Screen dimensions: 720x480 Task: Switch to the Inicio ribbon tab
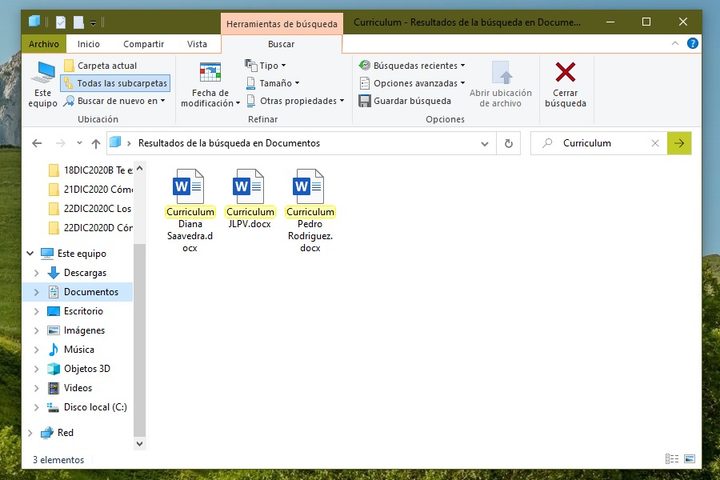click(88, 44)
